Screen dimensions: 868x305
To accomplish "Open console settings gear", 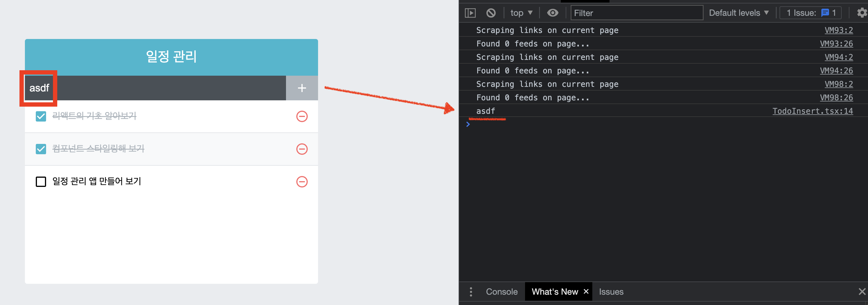I will coord(861,13).
